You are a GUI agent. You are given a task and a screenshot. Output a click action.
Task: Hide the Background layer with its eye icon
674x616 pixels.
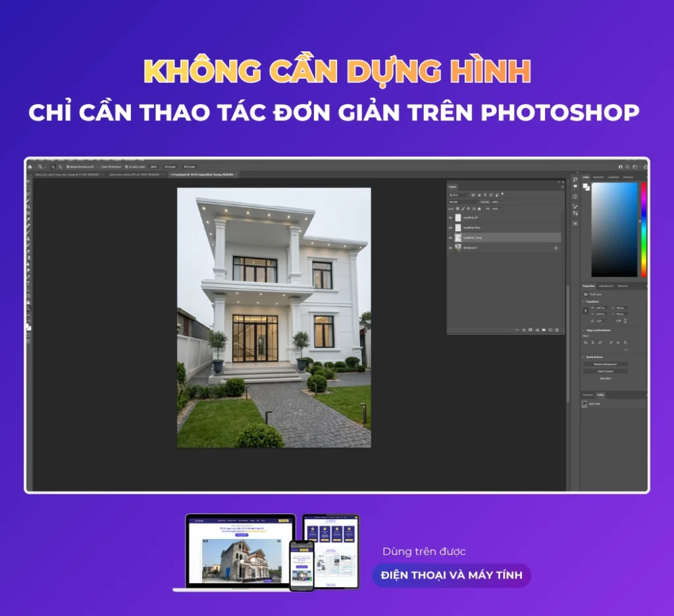click(x=451, y=248)
